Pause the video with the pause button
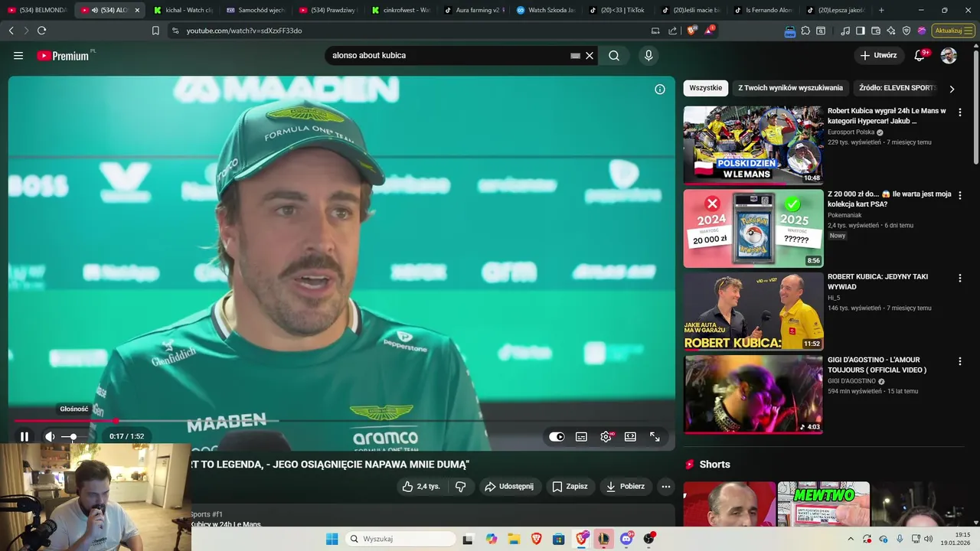Viewport: 980px width, 551px height. (24, 437)
